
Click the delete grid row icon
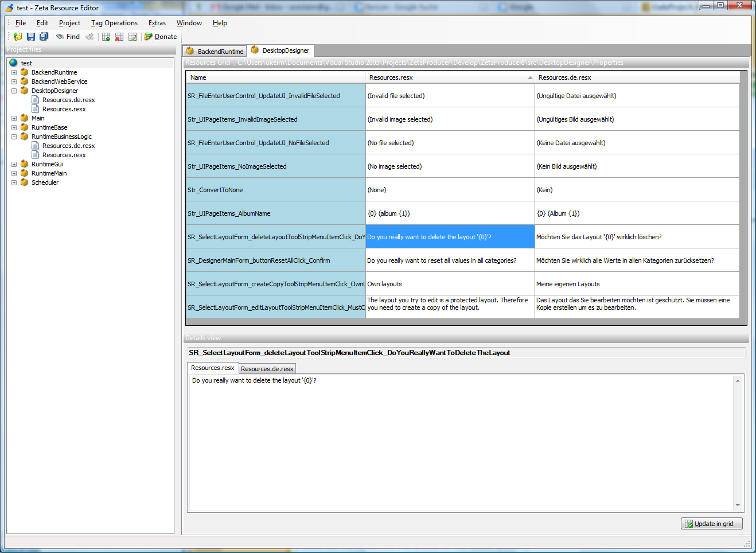coord(119,37)
